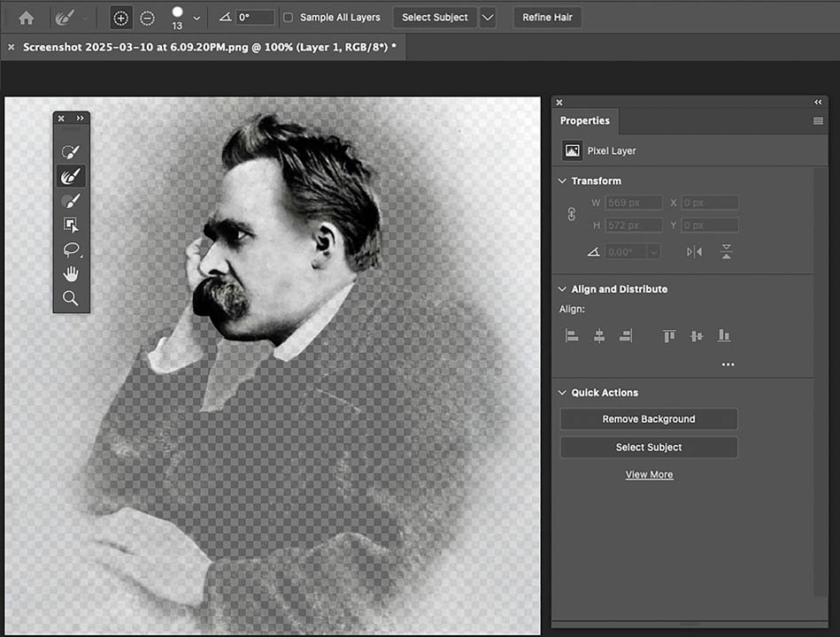The width and height of the screenshot is (840, 637).
Task: Align left edges
Action: coord(572,335)
